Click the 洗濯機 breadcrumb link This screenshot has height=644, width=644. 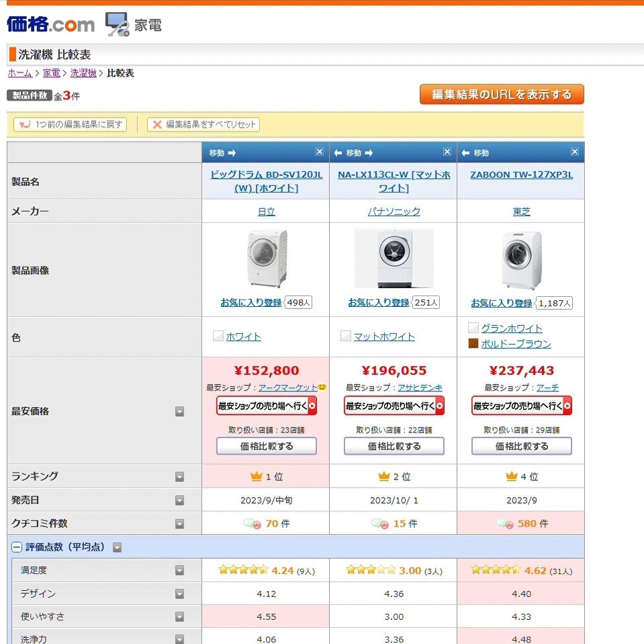click(x=83, y=73)
